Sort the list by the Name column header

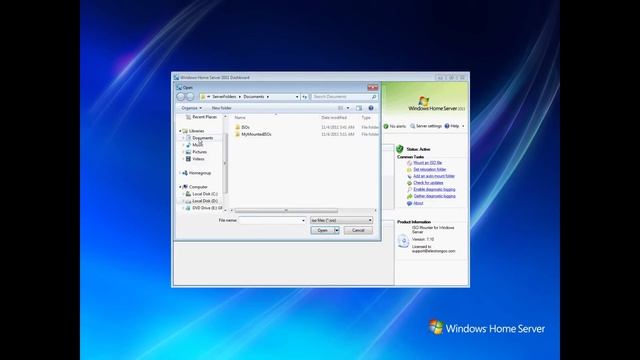tap(240, 118)
